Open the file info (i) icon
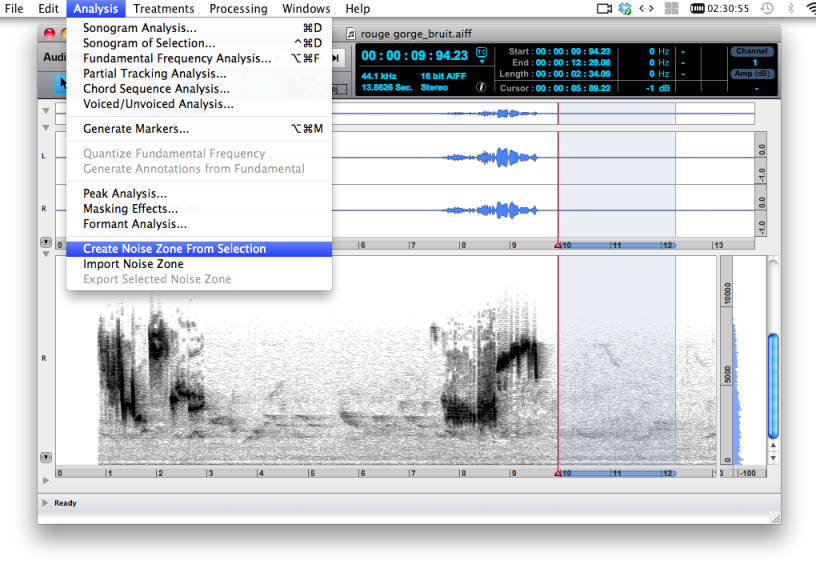 tap(481, 87)
